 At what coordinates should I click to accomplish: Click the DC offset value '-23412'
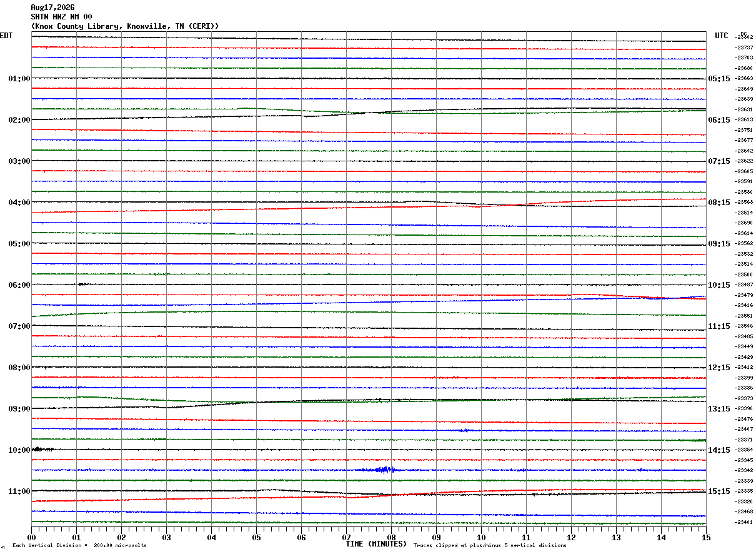pyautogui.click(x=744, y=368)
